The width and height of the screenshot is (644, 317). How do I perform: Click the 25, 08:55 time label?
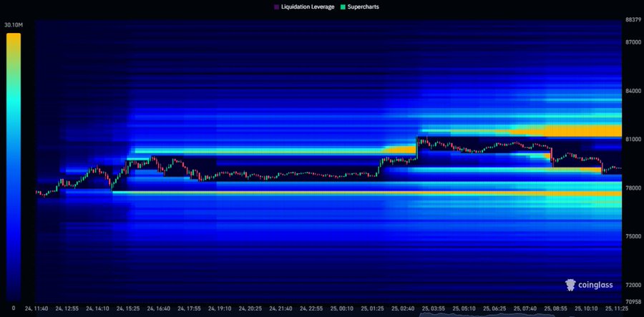click(556, 308)
